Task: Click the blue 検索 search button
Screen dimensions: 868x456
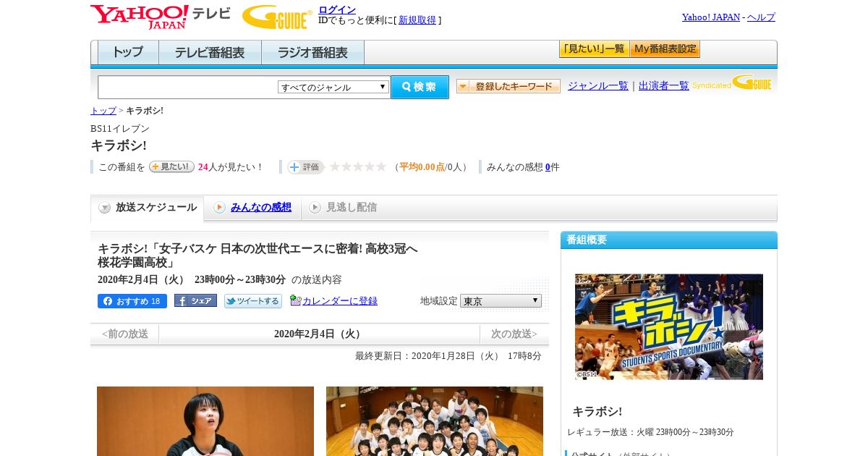Action: click(x=420, y=87)
